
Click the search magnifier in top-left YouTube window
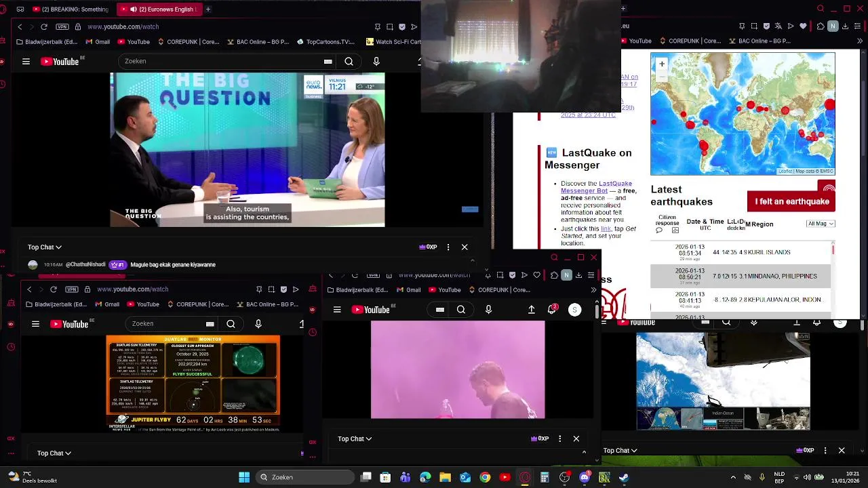349,62
